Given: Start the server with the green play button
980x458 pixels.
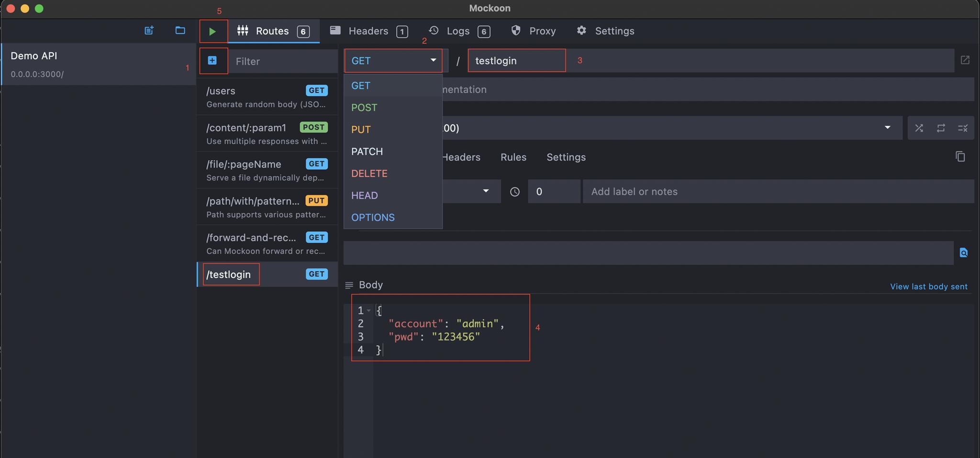Looking at the screenshot, I should [212, 32].
